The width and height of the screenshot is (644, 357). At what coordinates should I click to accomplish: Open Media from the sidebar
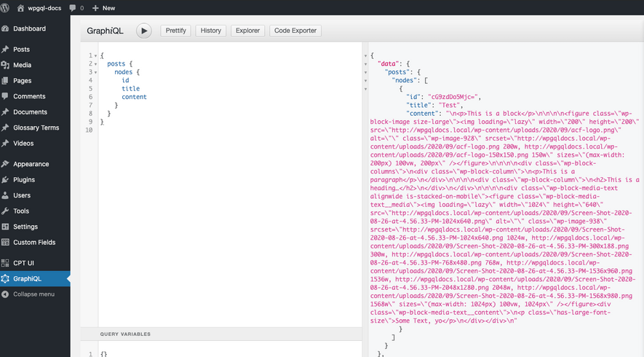(x=22, y=65)
